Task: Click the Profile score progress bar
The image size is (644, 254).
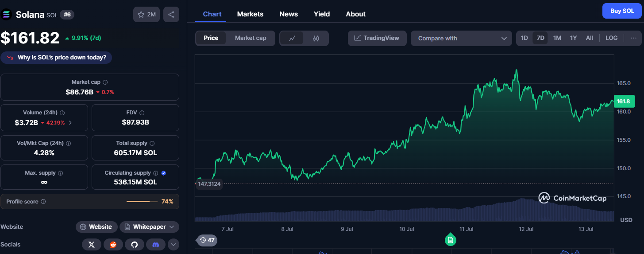Action: click(142, 202)
